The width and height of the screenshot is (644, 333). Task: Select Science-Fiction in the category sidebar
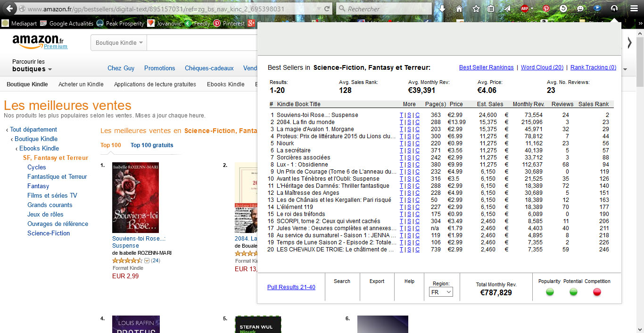[49, 233]
